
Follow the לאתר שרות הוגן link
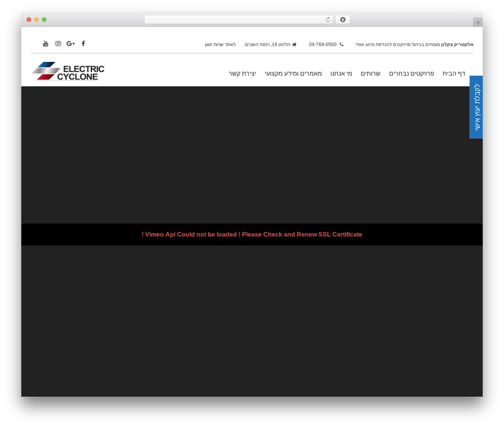click(220, 45)
